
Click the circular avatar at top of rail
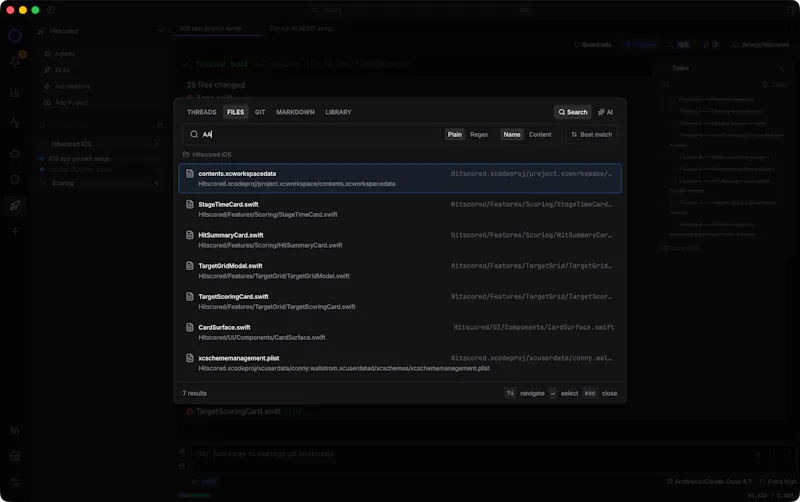click(15, 35)
